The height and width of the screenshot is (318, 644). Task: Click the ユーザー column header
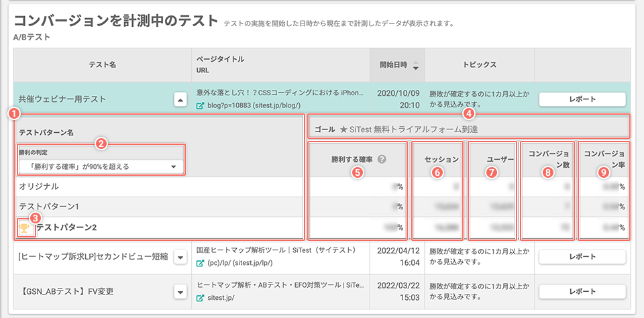point(500,160)
